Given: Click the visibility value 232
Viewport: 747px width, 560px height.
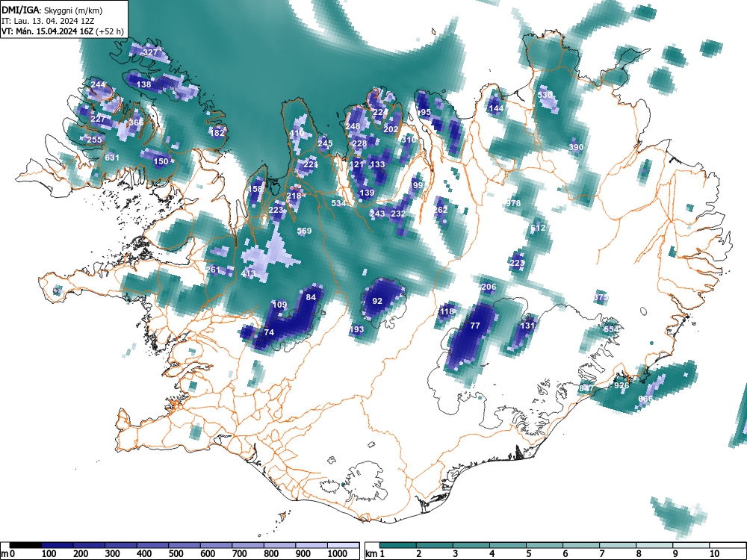Looking at the screenshot, I should click(398, 214).
